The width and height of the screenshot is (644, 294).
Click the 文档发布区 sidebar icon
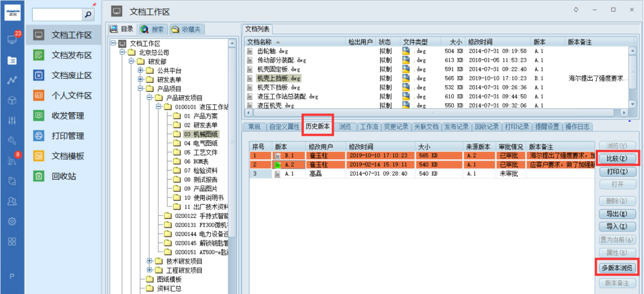39,55
